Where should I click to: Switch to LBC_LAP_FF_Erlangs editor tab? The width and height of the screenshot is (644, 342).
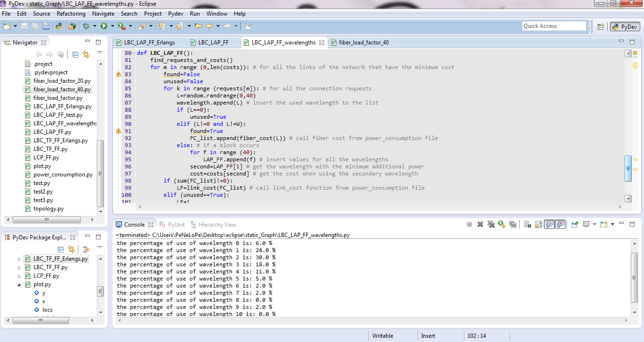tap(149, 43)
